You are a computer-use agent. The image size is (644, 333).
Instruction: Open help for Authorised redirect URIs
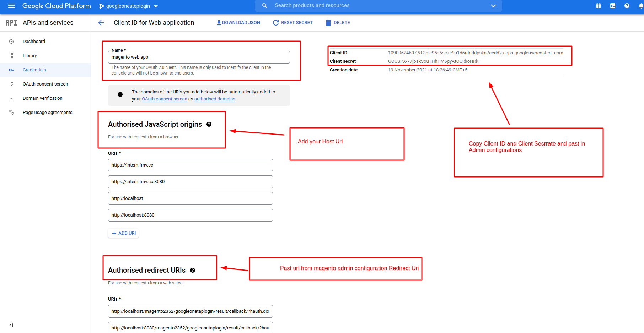[x=193, y=270]
